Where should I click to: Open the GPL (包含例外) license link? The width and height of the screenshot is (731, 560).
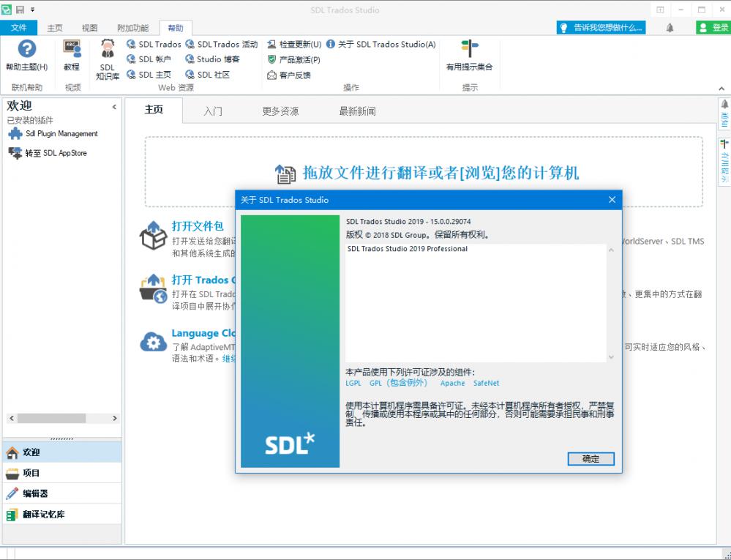click(x=399, y=384)
